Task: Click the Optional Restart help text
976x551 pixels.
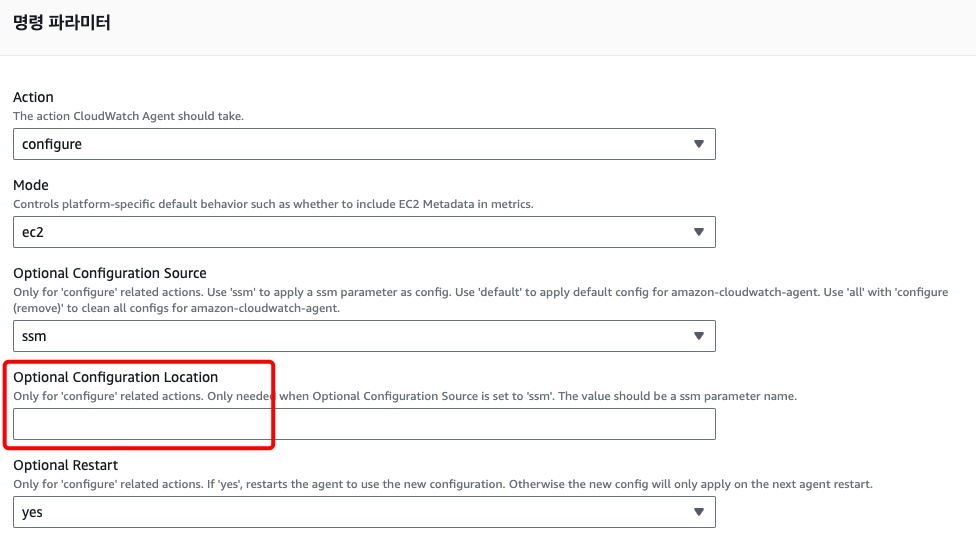Action: [442, 484]
